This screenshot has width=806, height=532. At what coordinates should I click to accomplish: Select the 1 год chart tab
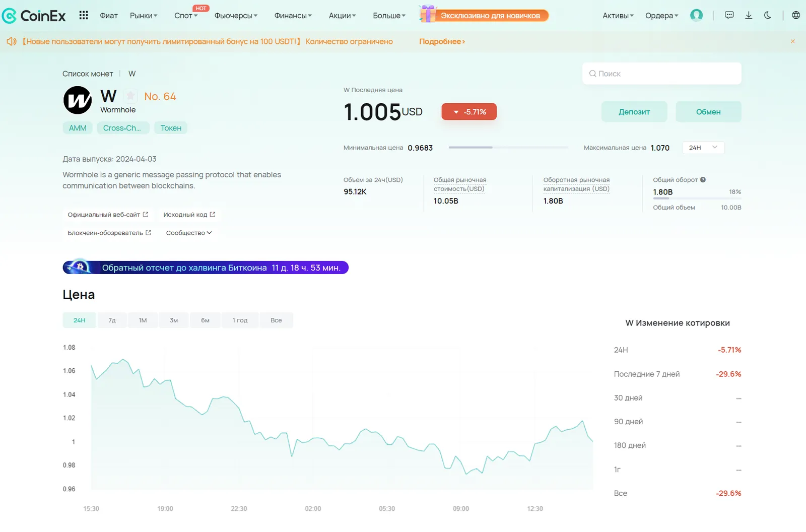pos(240,320)
